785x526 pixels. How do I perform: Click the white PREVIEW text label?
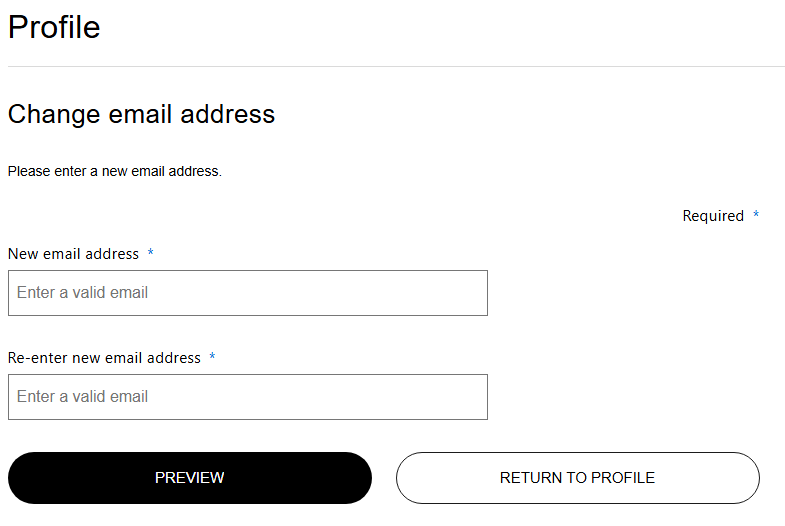189,478
